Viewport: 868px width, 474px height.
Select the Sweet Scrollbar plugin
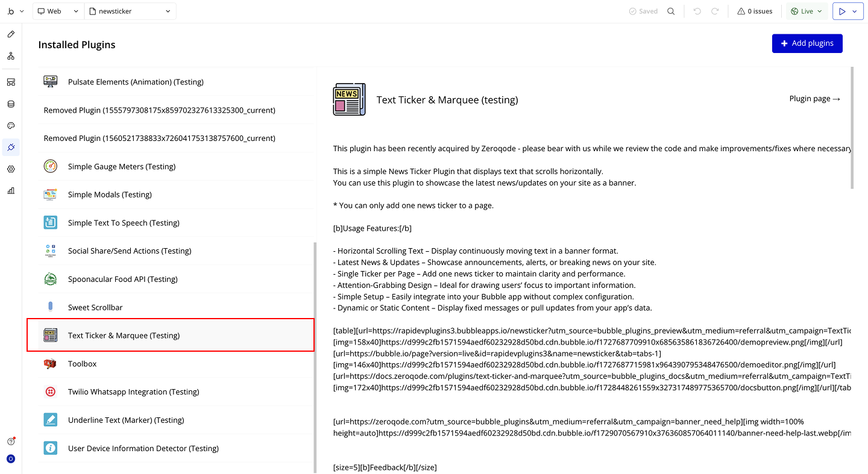[x=177, y=307]
